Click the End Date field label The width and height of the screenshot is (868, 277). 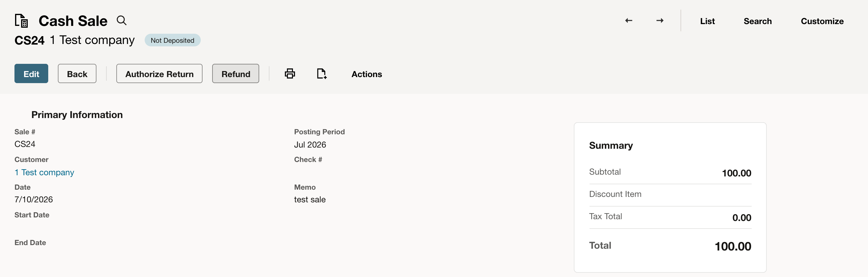coord(30,243)
